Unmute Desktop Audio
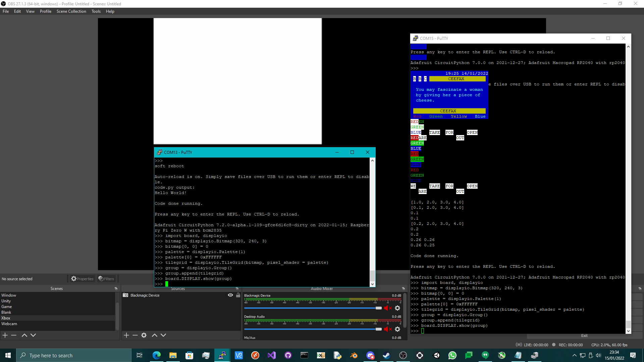 tap(388, 329)
